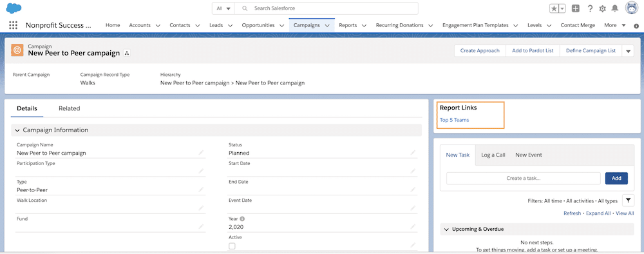Expand the Leads tab chevron
Viewport: 644px width, 254px height.
coord(230,26)
